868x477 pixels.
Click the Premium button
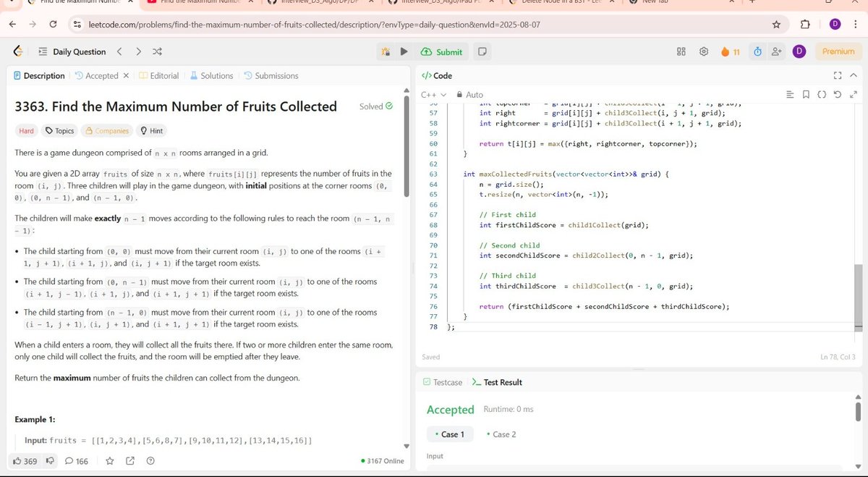[838, 51]
